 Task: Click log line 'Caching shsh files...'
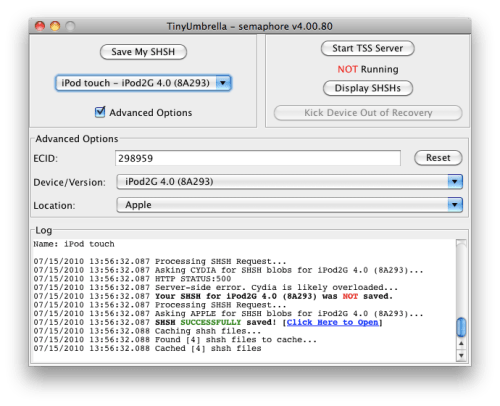click(x=147, y=331)
